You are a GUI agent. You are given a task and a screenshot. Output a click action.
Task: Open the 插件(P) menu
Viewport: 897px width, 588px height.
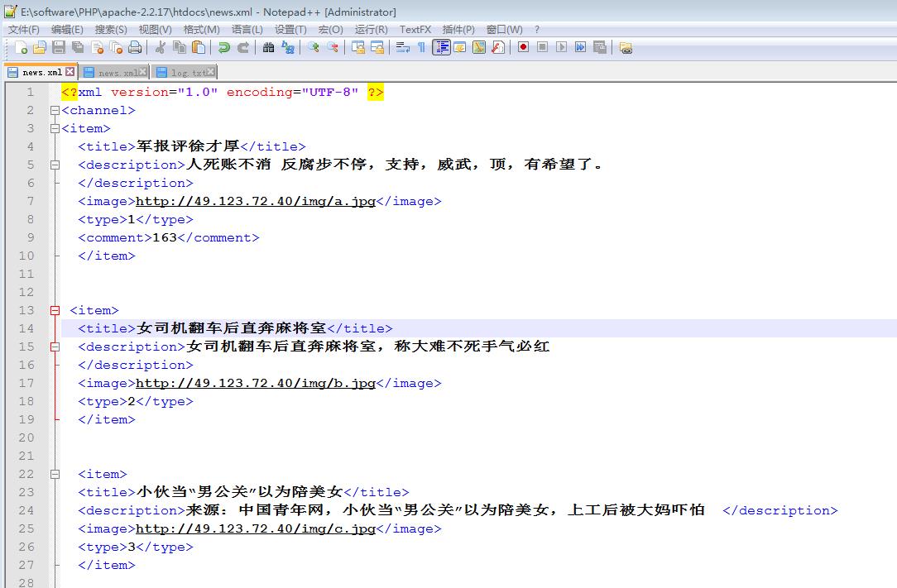tap(458, 29)
